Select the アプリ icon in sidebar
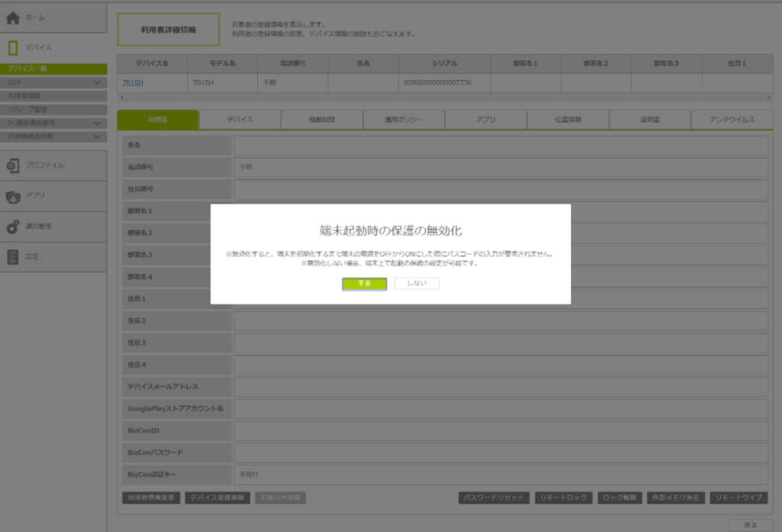 click(13, 196)
